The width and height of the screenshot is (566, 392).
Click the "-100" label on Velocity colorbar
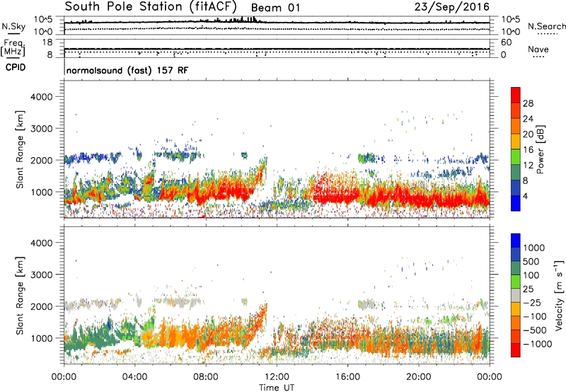coord(535,316)
